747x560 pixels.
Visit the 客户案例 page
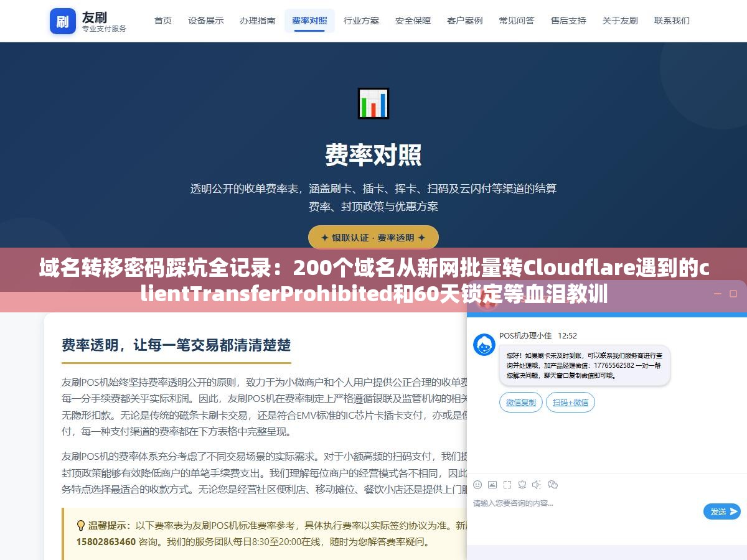coord(464,21)
